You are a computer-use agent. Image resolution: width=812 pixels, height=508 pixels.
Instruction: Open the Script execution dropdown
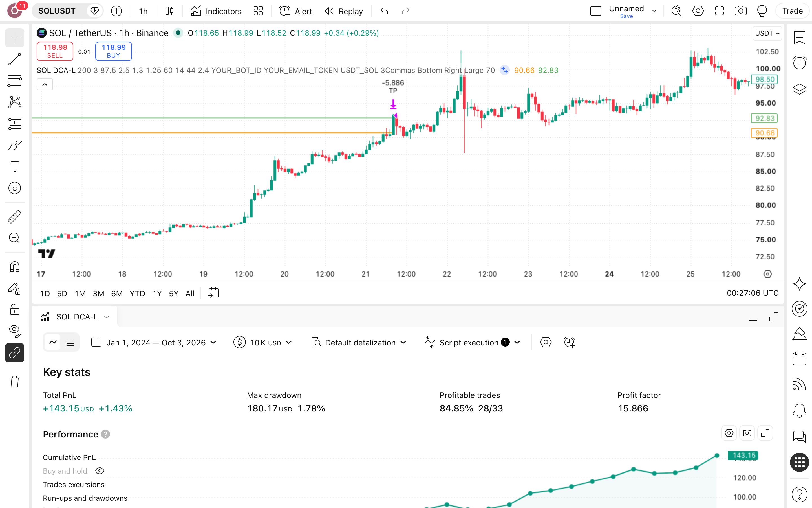point(472,342)
